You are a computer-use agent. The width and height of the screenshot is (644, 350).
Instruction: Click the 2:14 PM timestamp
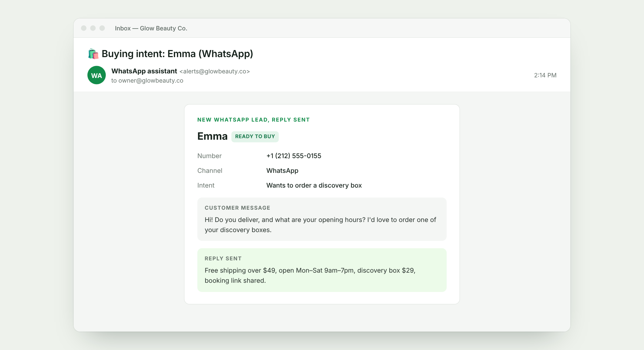[x=545, y=75]
